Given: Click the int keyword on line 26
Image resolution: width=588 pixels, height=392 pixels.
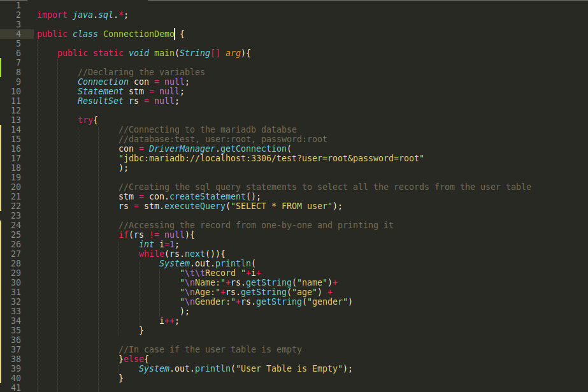Looking at the screenshot, I should (x=147, y=245).
